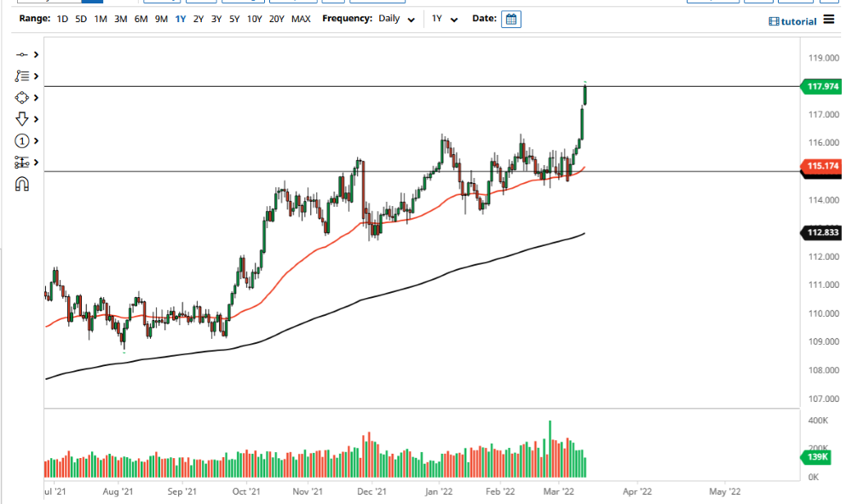Select the numbered callout annotation tool
The image size is (852, 504).
pyautogui.click(x=22, y=140)
